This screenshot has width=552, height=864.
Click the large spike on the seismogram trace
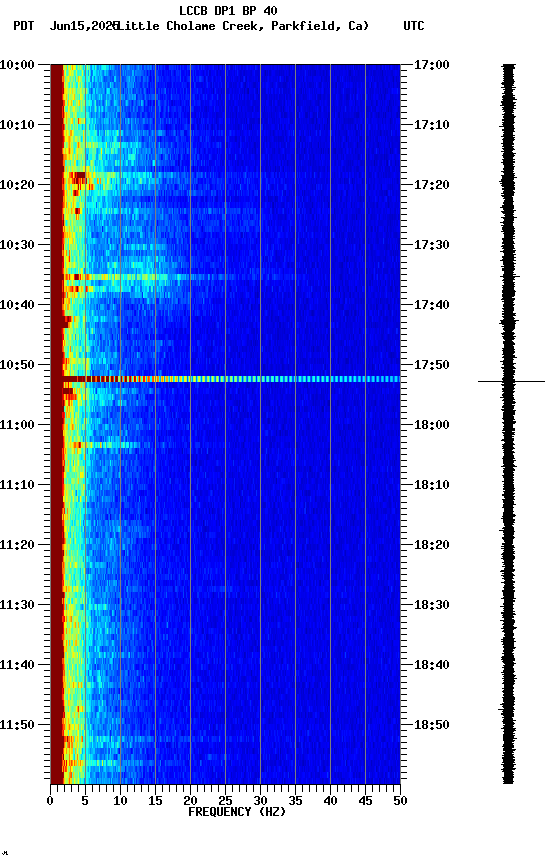coord(511,381)
